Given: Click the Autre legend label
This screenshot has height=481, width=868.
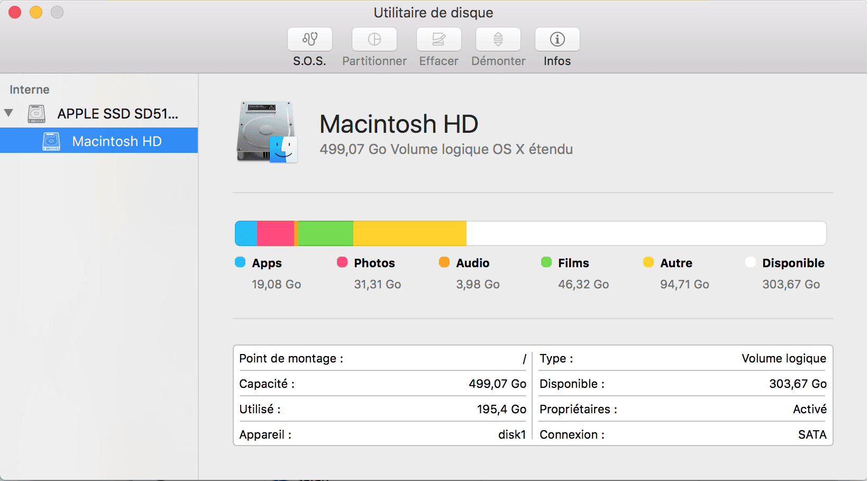Looking at the screenshot, I should point(676,263).
